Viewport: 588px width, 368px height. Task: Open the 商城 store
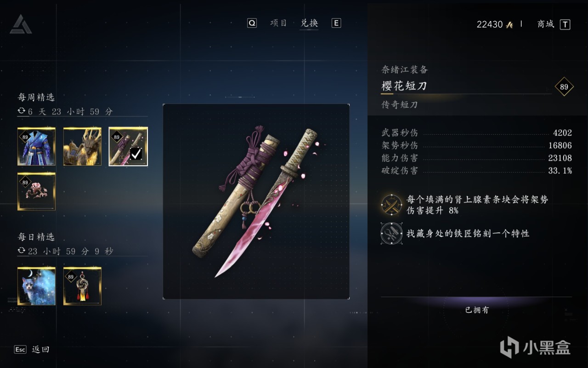546,24
